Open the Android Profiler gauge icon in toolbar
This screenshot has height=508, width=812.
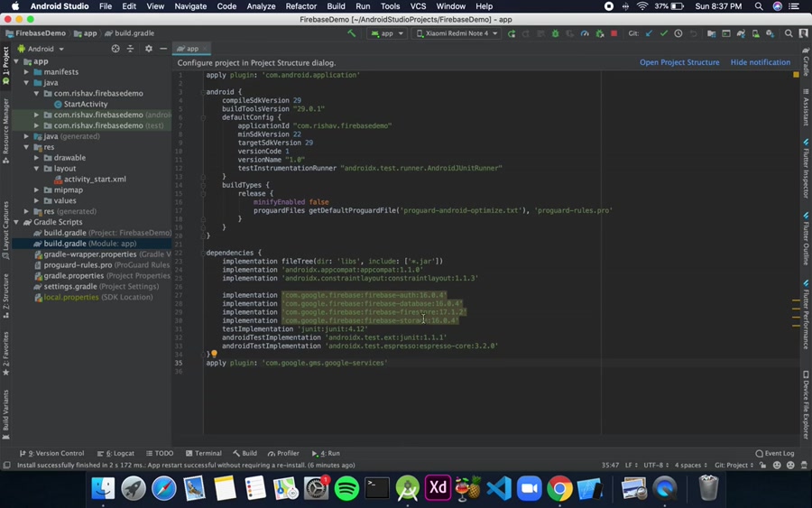tap(585, 33)
